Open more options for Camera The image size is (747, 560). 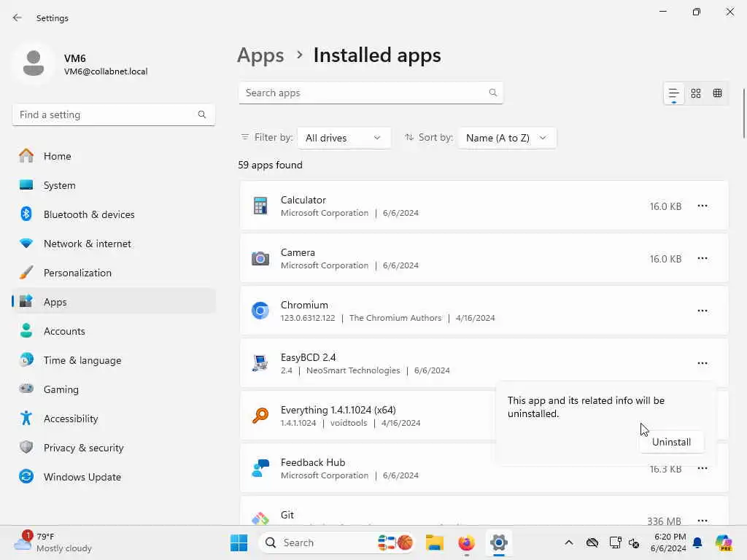703,258
